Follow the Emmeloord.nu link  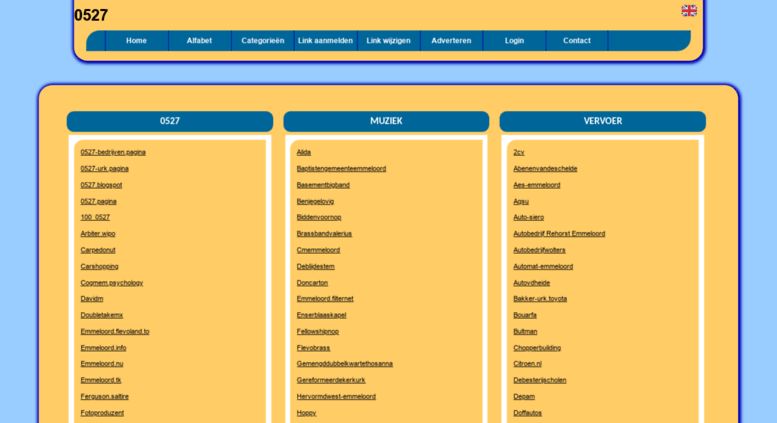[x=102, y=363]
